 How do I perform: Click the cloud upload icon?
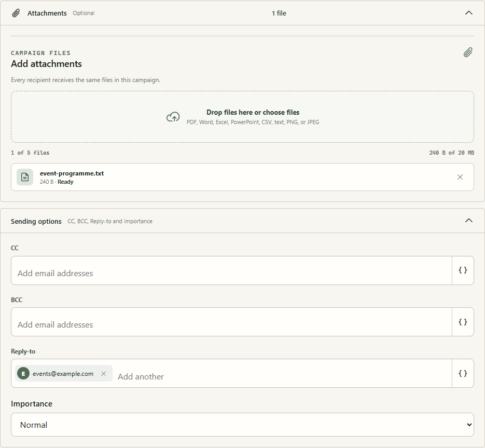point(173,117)
